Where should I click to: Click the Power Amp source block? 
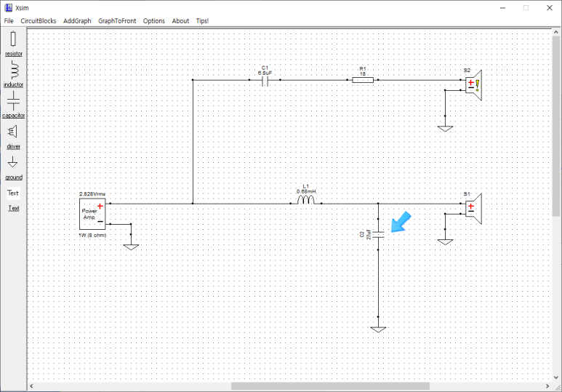point(92,214)
